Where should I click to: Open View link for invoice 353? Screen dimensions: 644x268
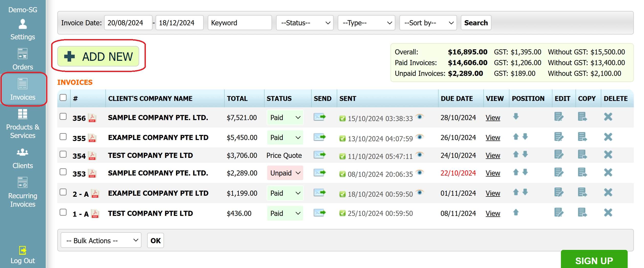coord(493,173)
